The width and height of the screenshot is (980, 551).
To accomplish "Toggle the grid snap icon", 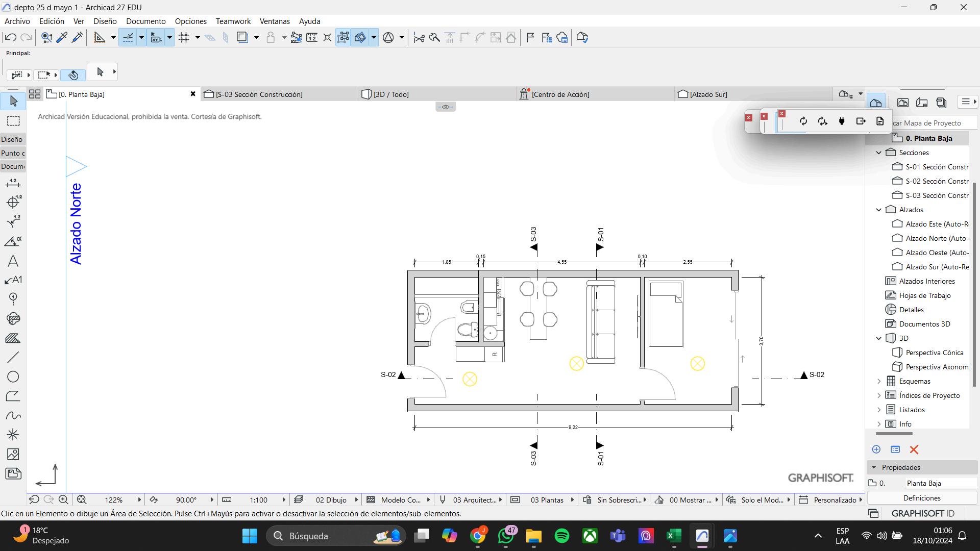I will [x=184, y=37].
